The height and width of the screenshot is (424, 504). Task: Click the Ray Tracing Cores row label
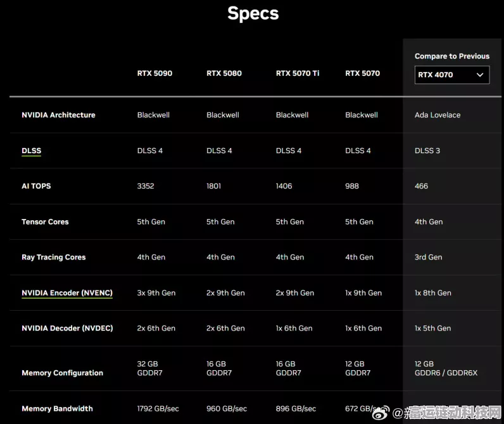[x=54, y=258]
